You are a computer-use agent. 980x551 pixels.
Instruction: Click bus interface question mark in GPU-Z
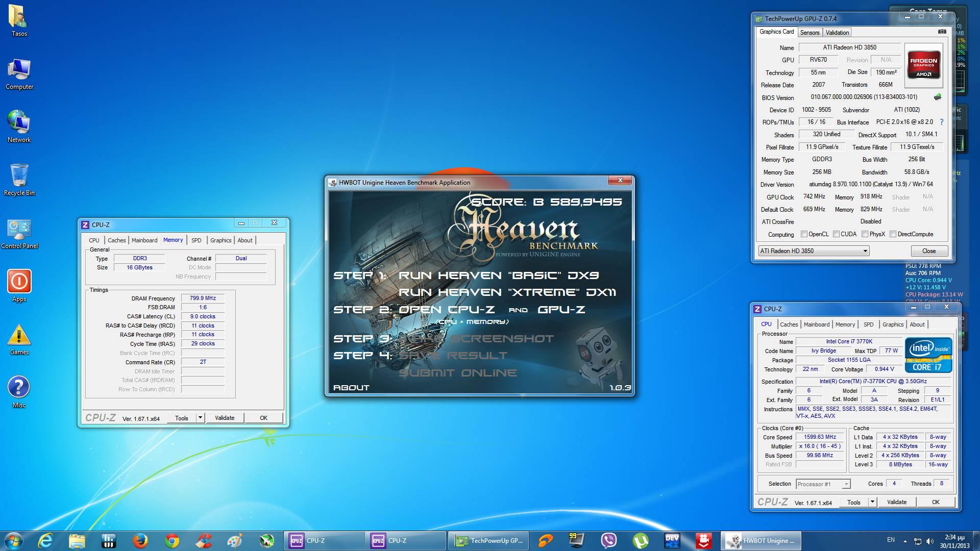tap(942, 122)
